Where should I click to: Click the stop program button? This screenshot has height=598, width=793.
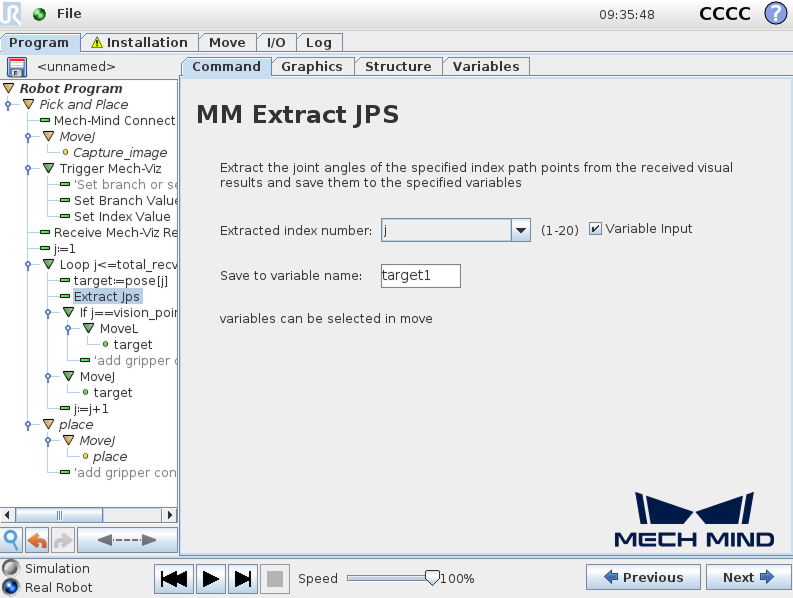click(275, 579)
